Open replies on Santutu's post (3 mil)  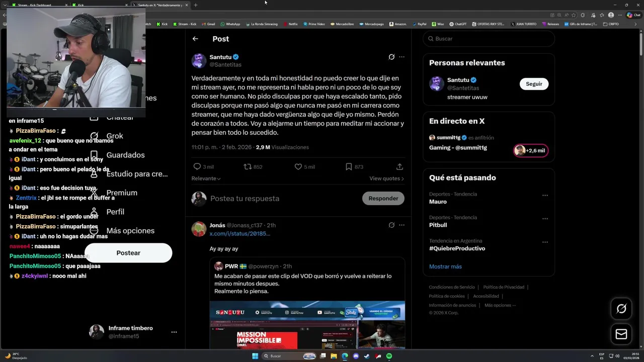(204, 167)
